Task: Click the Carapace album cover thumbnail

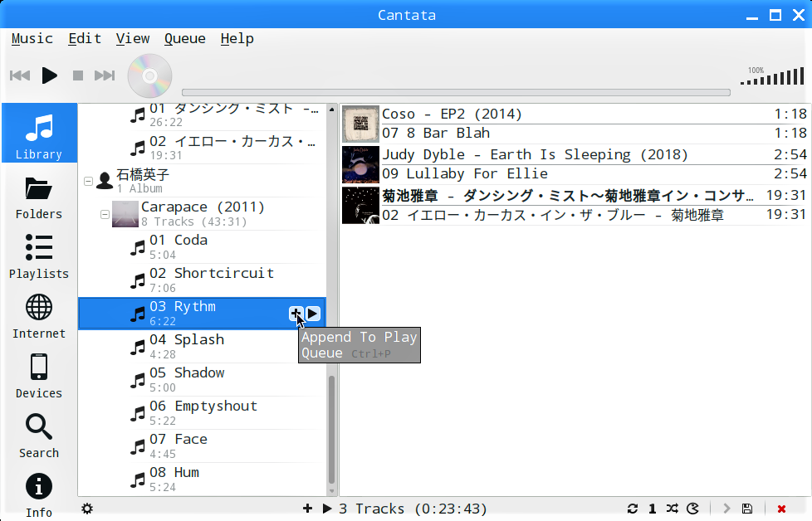Action: coord(125,214)
